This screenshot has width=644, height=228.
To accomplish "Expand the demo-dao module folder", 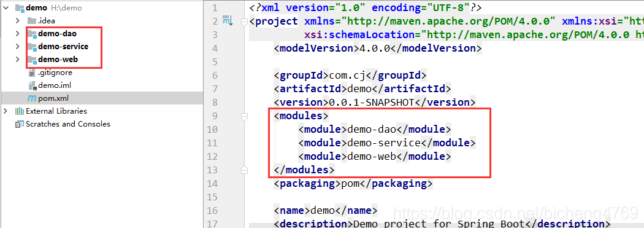I will point(17,33).
